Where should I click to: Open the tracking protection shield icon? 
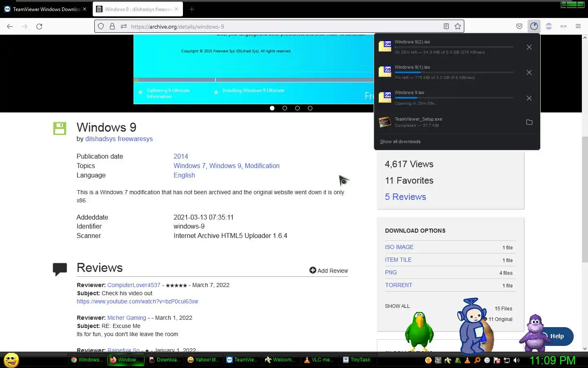point(101,27)
